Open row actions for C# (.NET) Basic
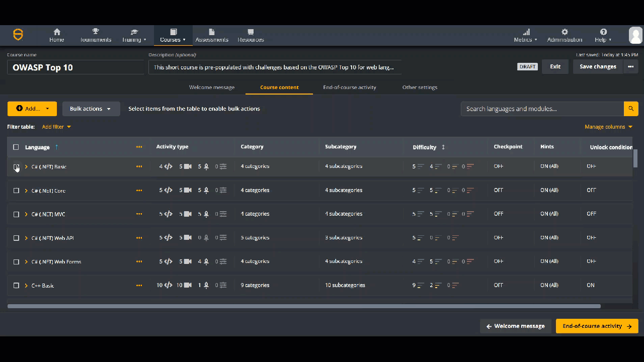This screenshot has height=362, width=644. coord(139,166)
